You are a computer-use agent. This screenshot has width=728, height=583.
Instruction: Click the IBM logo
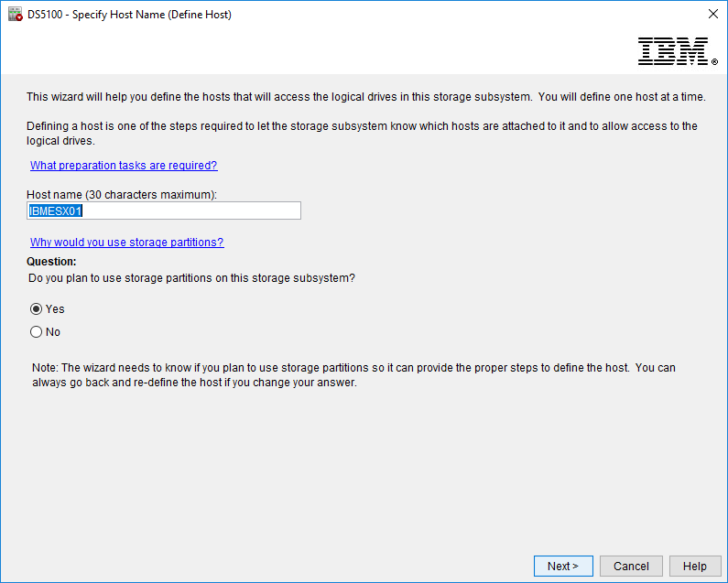pos(677,51)
